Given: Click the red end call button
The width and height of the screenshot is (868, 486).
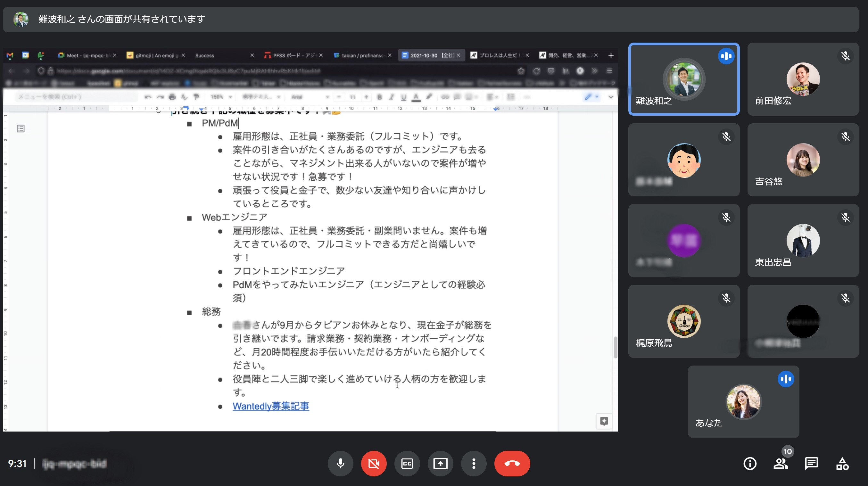Looking at the screenshot, I should [x=512, y=464].
